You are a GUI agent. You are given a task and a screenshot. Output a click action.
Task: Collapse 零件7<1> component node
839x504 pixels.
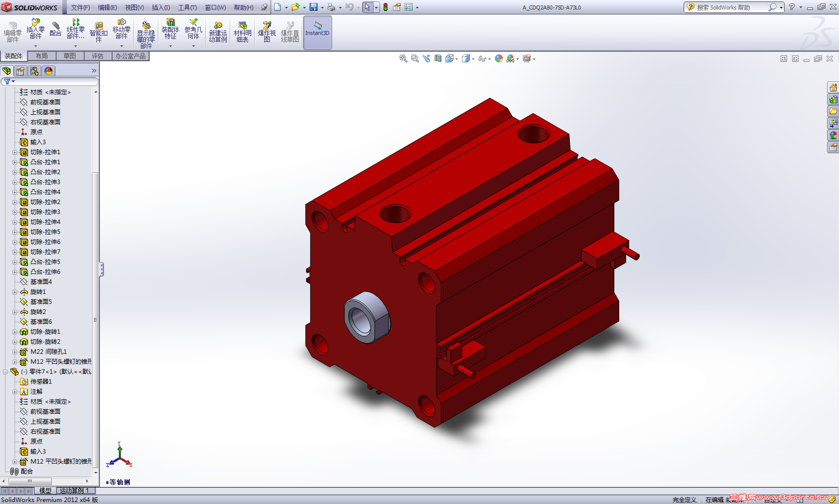(5, 372)
